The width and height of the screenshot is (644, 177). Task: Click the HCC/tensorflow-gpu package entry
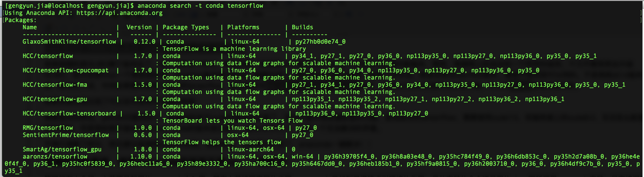(x=55, y=99)
